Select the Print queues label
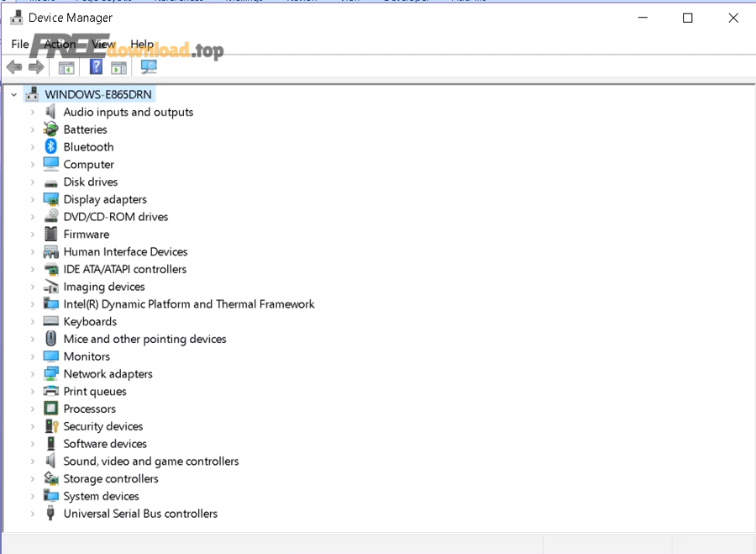This screenshot has width=756, height=554. click(95, 392)
